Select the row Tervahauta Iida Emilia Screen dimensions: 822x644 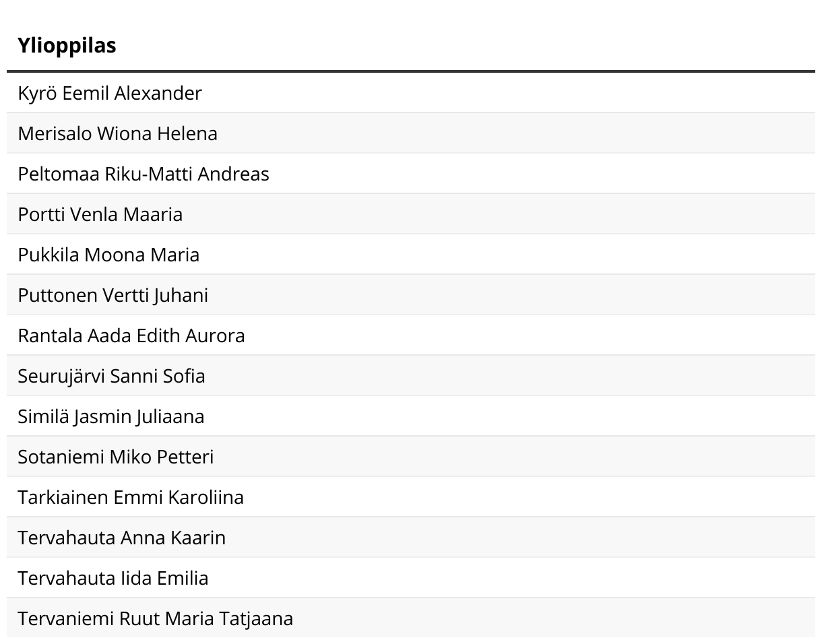411,578
